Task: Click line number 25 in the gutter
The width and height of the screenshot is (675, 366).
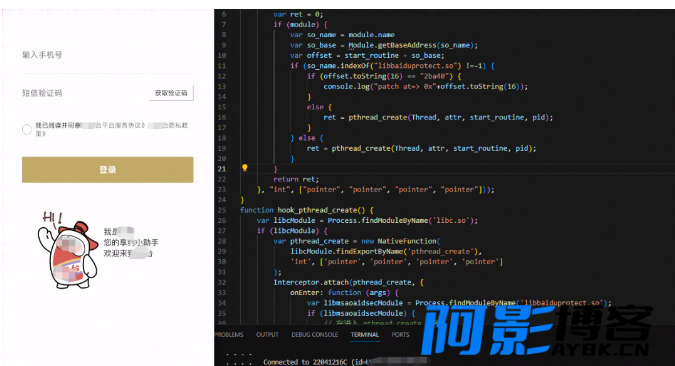Action: [222, 210]
